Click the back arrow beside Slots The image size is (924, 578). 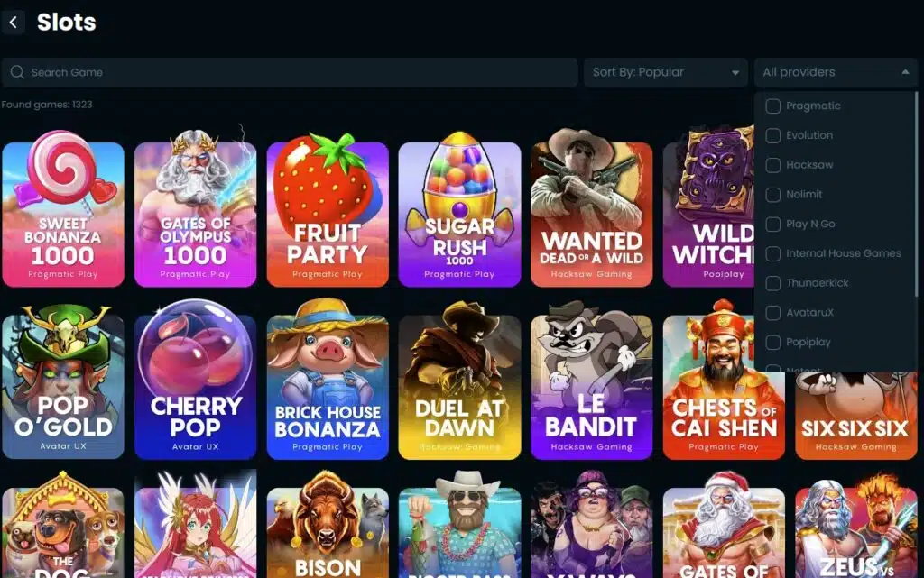[13, 23]
